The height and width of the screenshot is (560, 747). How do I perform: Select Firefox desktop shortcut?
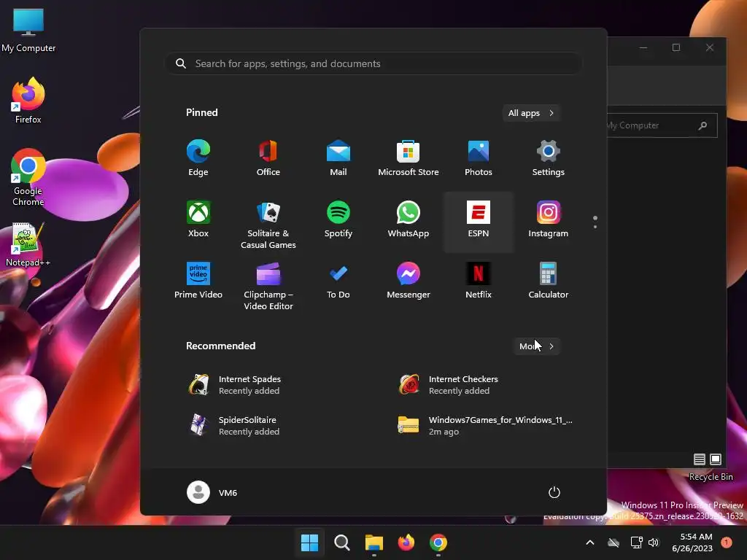28,101
